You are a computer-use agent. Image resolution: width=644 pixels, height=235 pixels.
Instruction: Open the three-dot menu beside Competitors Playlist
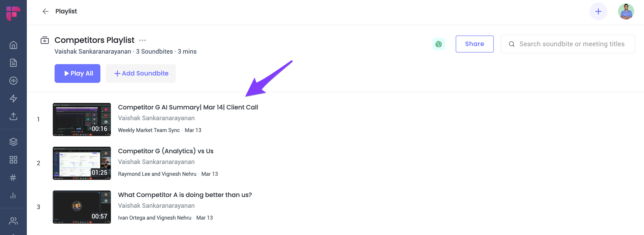pyautogui.click(x=142, y=40)
